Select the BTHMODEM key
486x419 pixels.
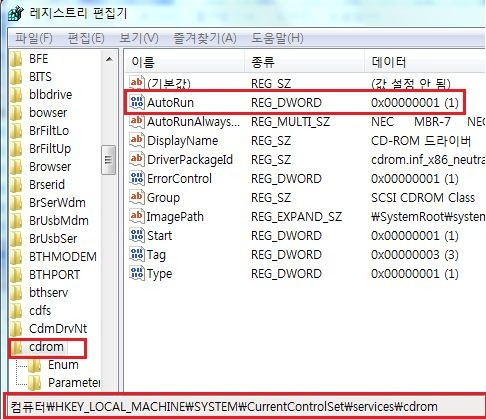tap(63, 257)
